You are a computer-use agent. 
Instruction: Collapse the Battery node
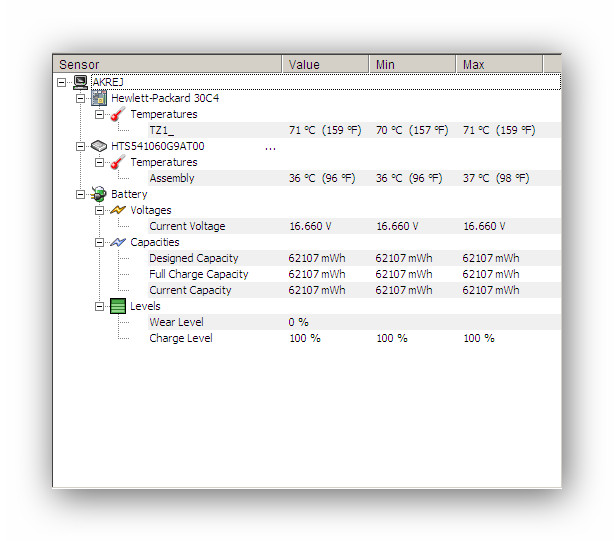[80, 194]
